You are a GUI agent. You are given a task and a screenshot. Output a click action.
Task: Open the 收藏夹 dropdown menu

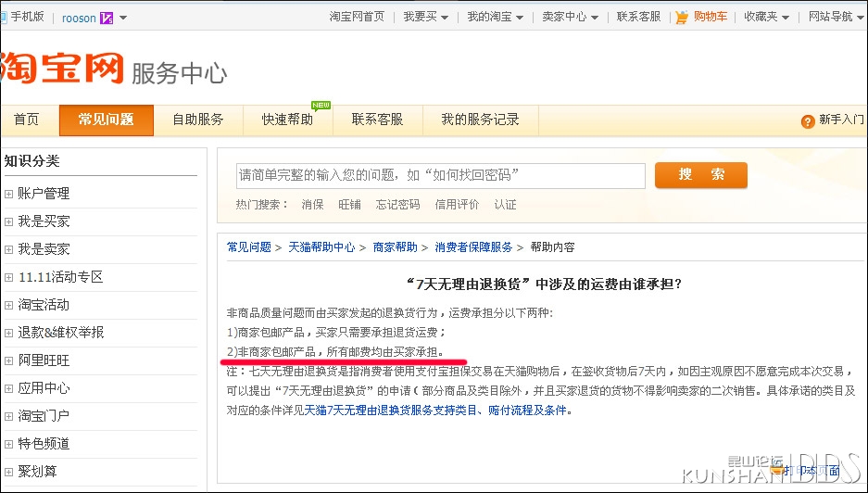[x=767, y=18]
